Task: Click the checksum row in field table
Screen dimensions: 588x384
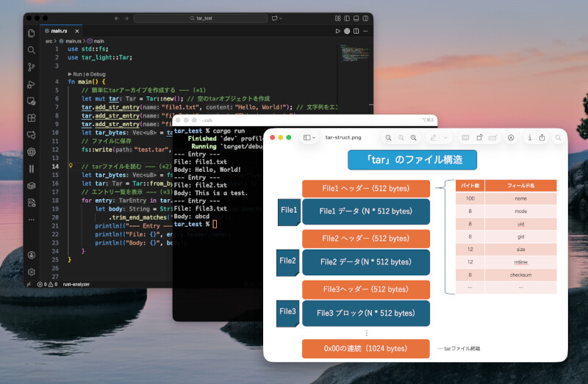Action: [x=506, y=275]
